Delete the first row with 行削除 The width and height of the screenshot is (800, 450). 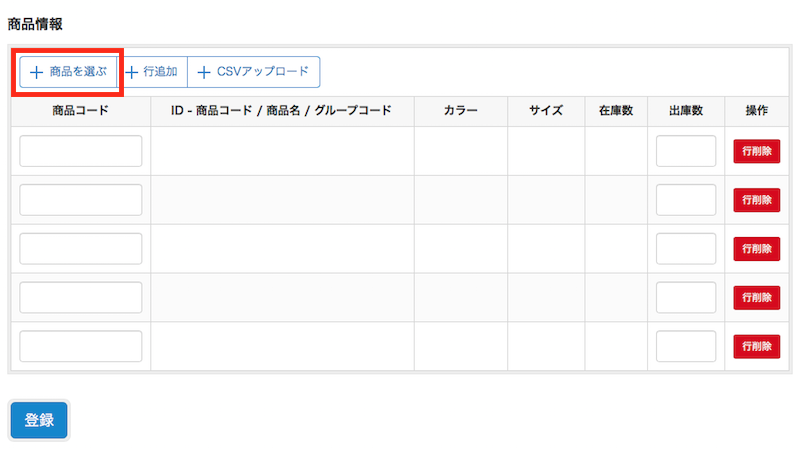tap(757, 151)
